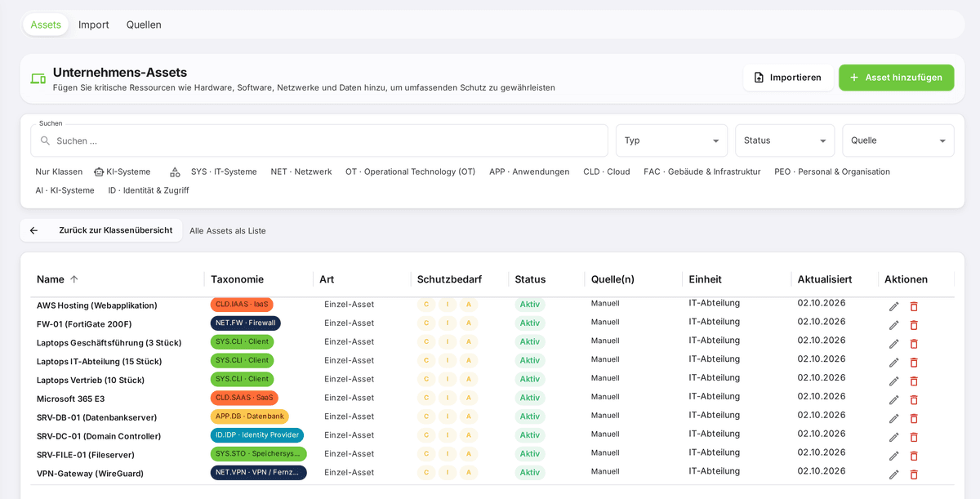Edit SRV-DB-01 (Datenbankserver) asset
The width and height of the screenshot is (980, 499).
893,419
